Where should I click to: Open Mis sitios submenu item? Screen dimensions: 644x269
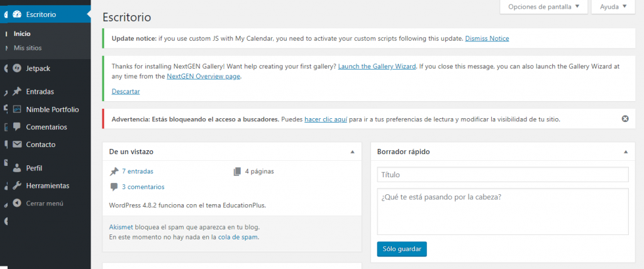(x=28, y=48)
